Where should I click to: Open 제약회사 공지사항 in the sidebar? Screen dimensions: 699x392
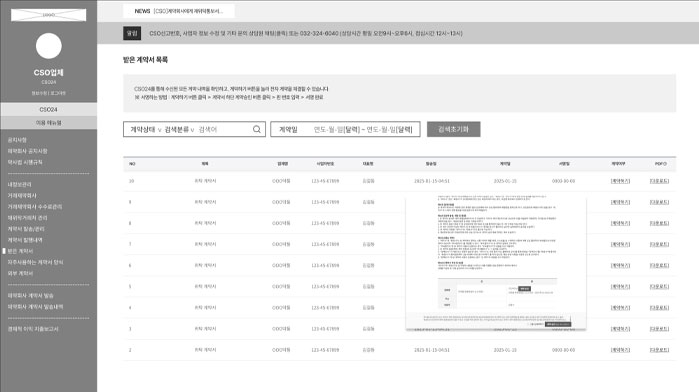click(27, 151)
